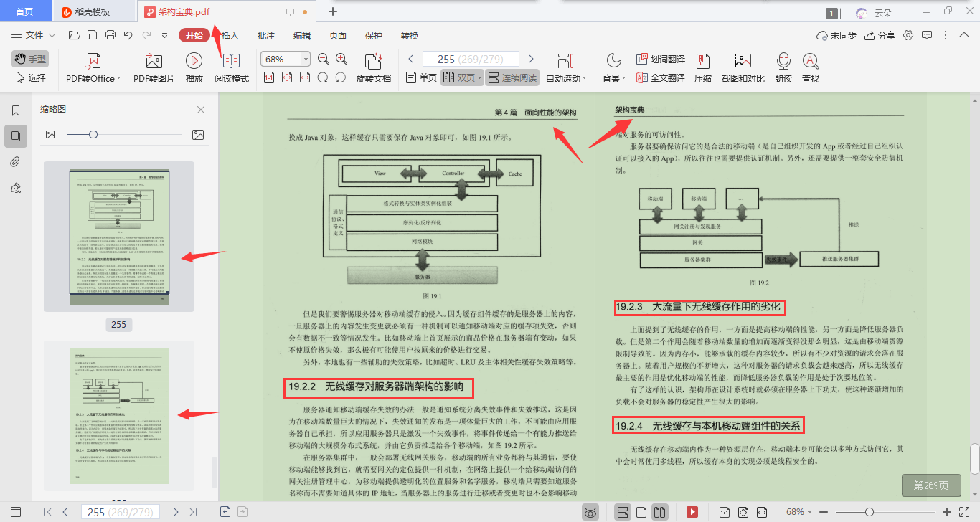
Task: Click the 分享 share button
Action: (x=880, y=35)
